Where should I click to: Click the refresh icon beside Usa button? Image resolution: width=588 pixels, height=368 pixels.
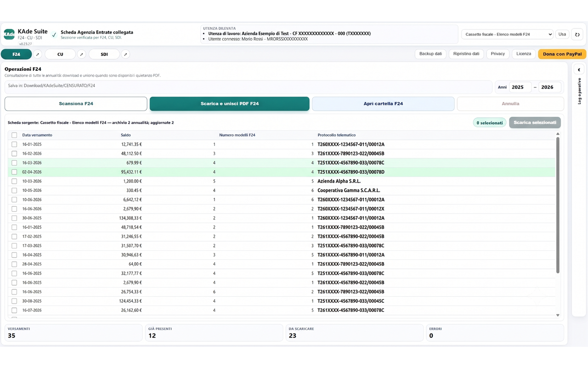click(577, 34)
